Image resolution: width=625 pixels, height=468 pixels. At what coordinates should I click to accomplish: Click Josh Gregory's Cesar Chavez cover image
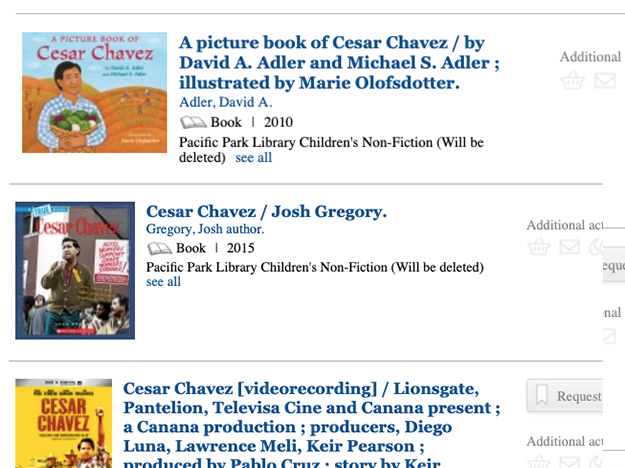click(75, 270)
